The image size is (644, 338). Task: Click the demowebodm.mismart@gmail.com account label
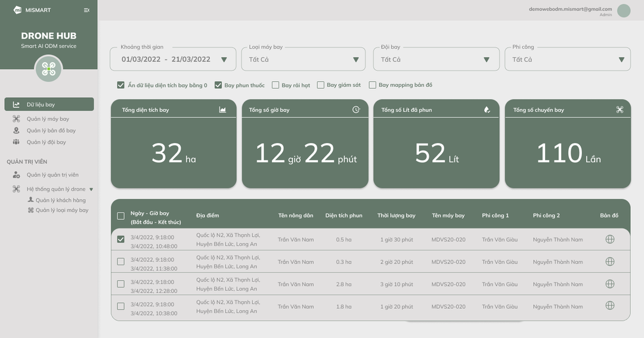[x=570, y=8]
